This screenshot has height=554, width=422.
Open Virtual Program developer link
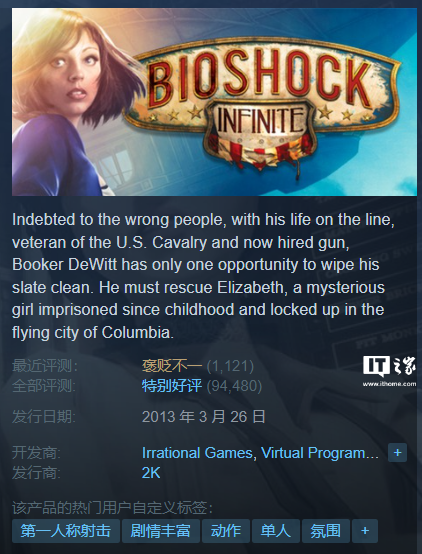pyautogui.click(x=320, y=453)
